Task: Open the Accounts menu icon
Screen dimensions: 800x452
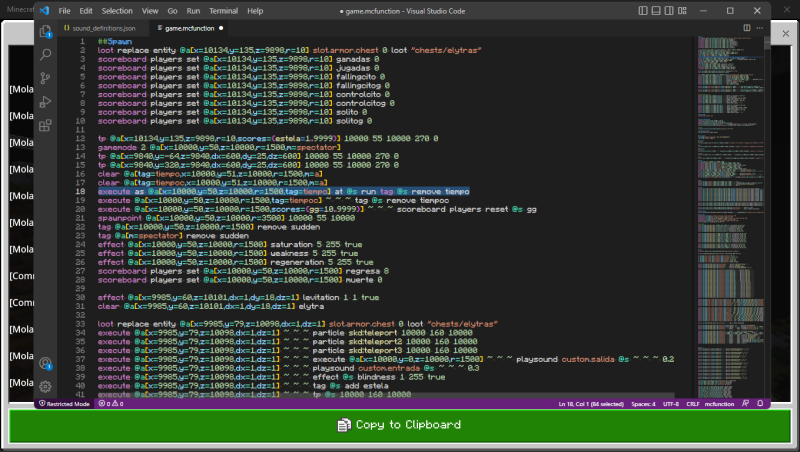Action: [x=46, y=364]
